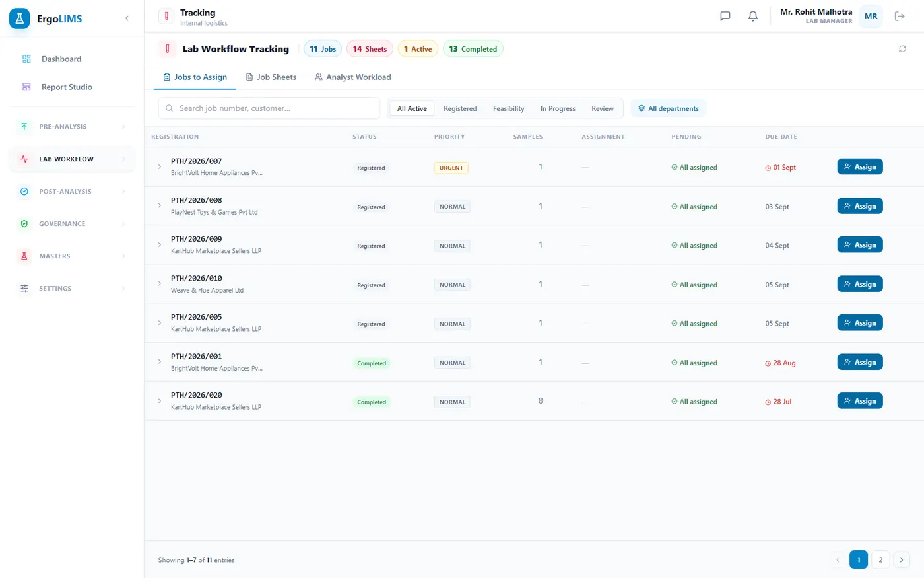Expand the MASTERS section chevron
924x578 pixels.
[x=123, y=256]
